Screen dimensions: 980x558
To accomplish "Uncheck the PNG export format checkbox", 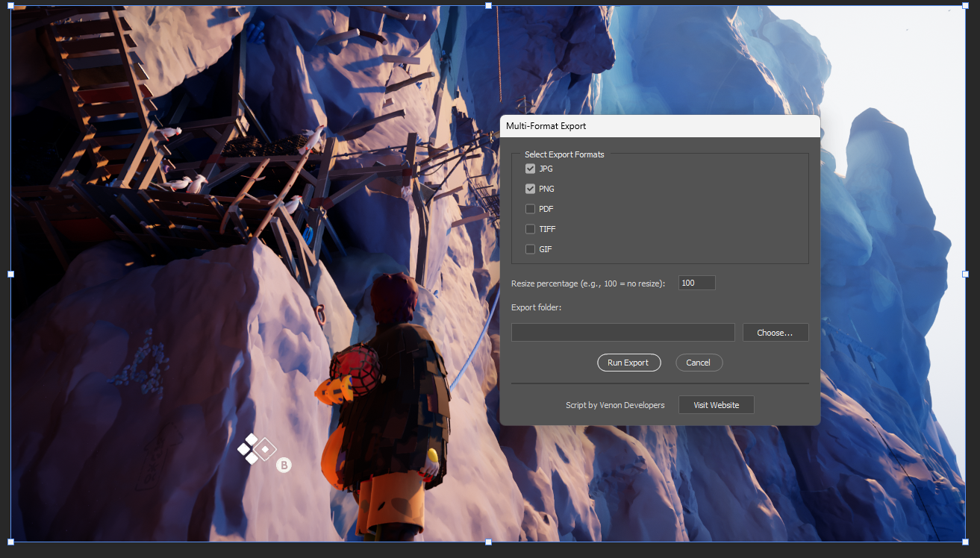I will tap(530, 189).
